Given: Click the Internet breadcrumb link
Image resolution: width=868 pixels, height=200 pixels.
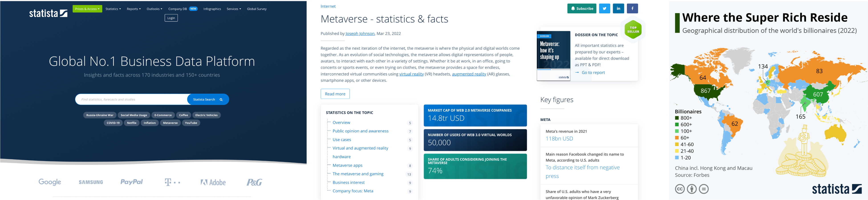Looking at the screenshot, I should (x=328, y=6).
